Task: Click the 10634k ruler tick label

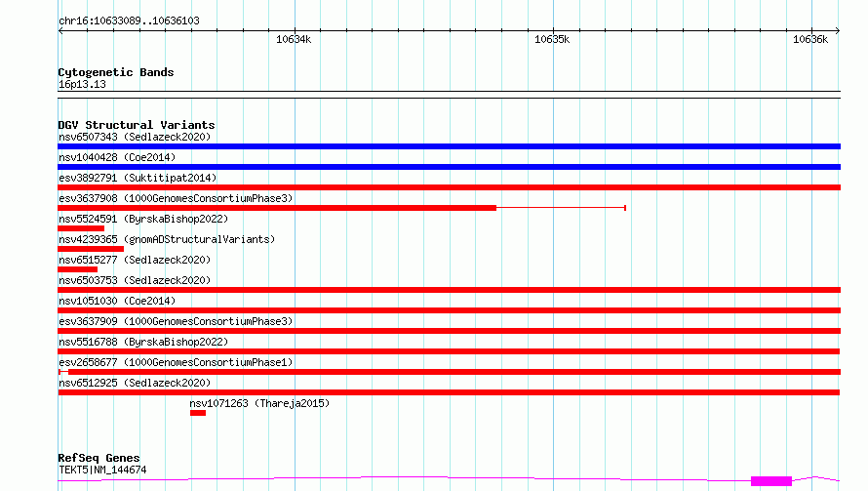Action: [294, 39]
